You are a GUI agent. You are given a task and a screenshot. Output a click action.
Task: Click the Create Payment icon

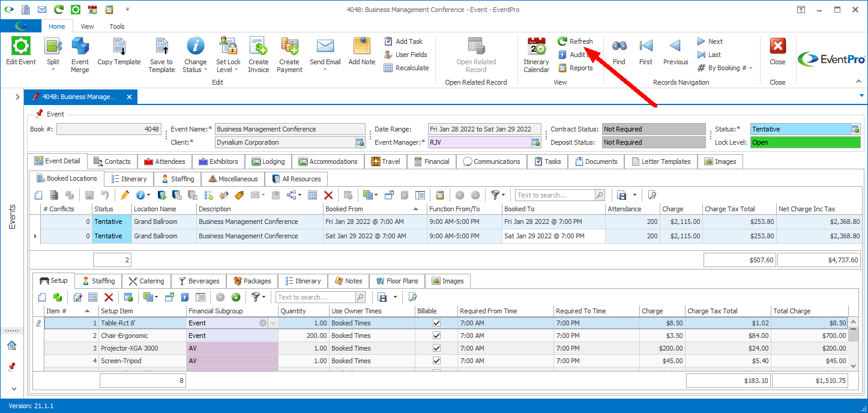point(289,47)
